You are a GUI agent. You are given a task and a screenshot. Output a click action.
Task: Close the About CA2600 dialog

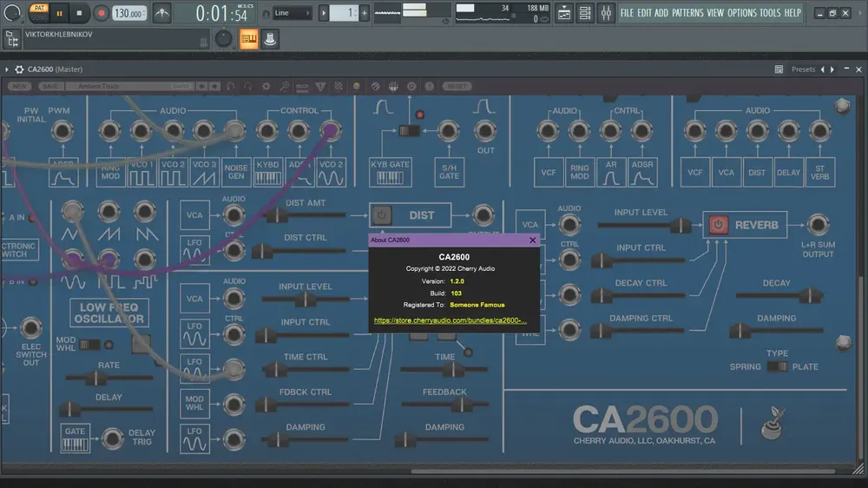(533, 240)
